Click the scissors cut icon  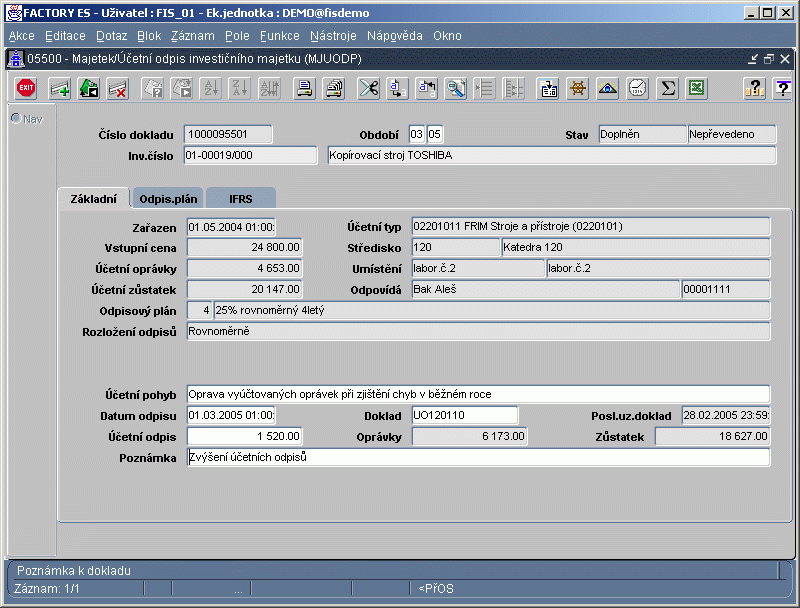click(368, 88)
